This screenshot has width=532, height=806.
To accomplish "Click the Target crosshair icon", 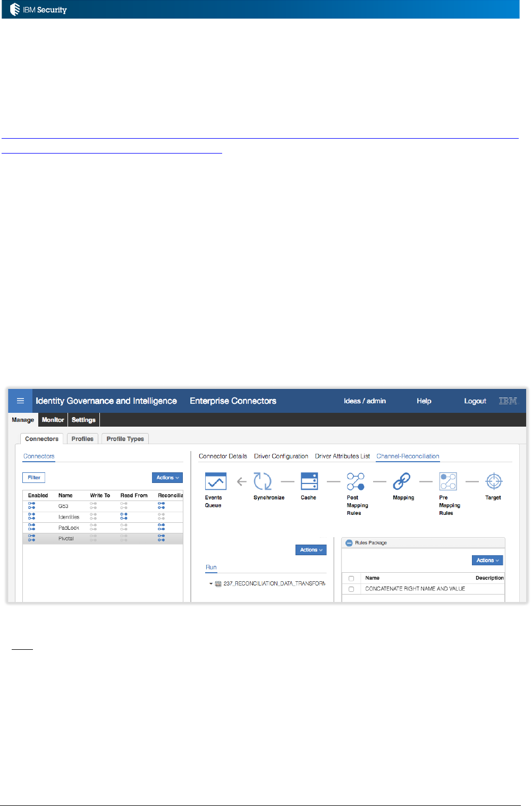I will [x=494, y=481].
